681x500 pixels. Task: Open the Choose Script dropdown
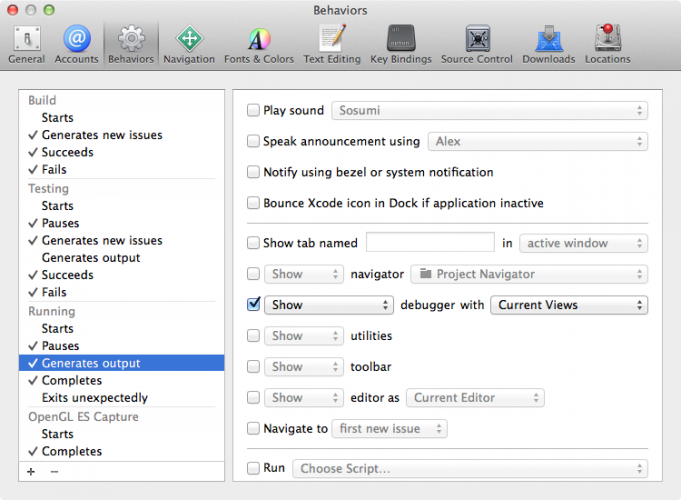pos(470,469)
